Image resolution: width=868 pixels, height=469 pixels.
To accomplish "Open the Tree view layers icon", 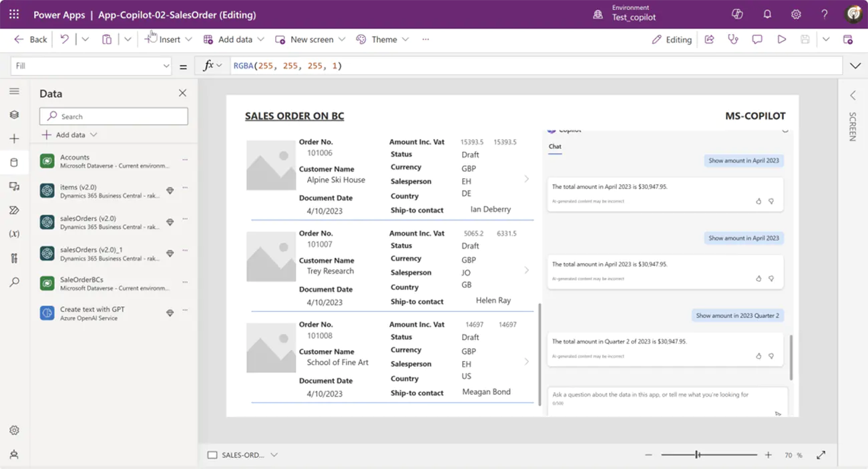I will click(x=14, y=115).
